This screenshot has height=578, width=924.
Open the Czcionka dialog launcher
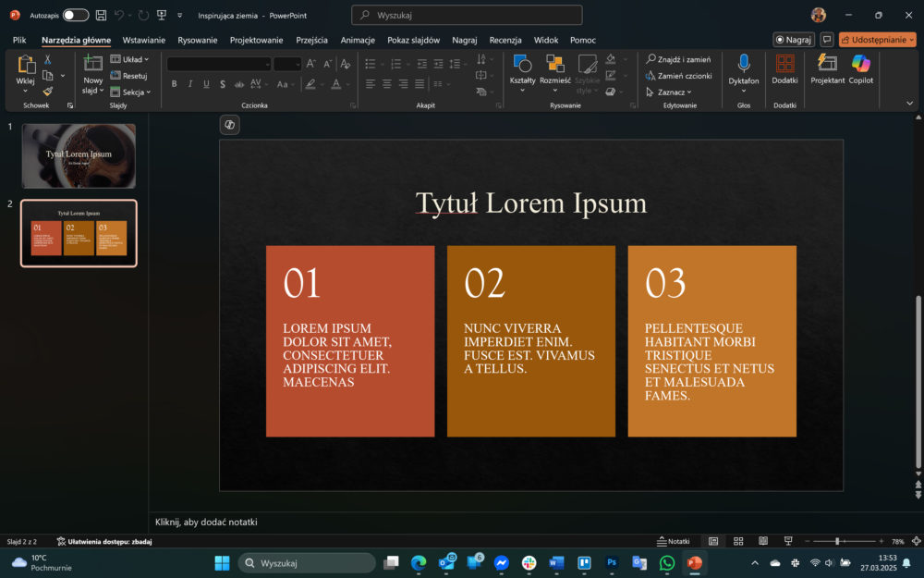[354, 105]
